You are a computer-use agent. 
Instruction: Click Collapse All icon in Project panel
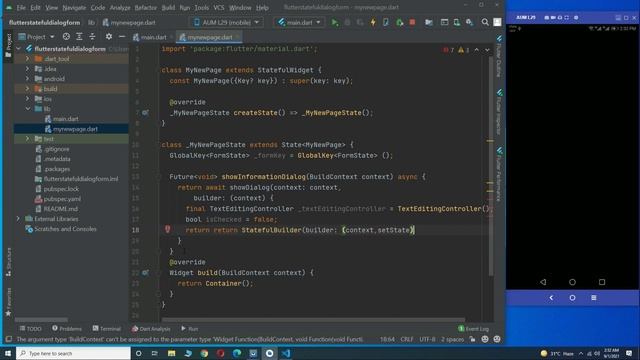click(92, 37)
